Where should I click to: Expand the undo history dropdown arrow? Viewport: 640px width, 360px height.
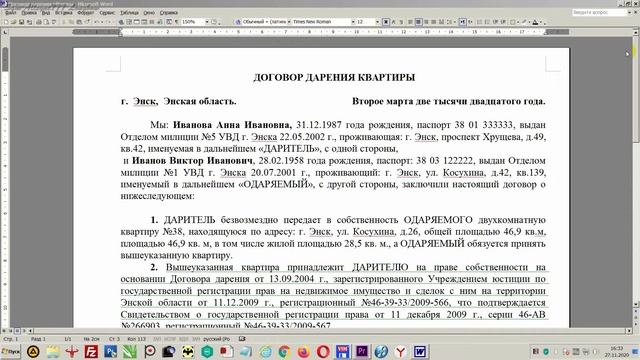click(x=101, y=22)
